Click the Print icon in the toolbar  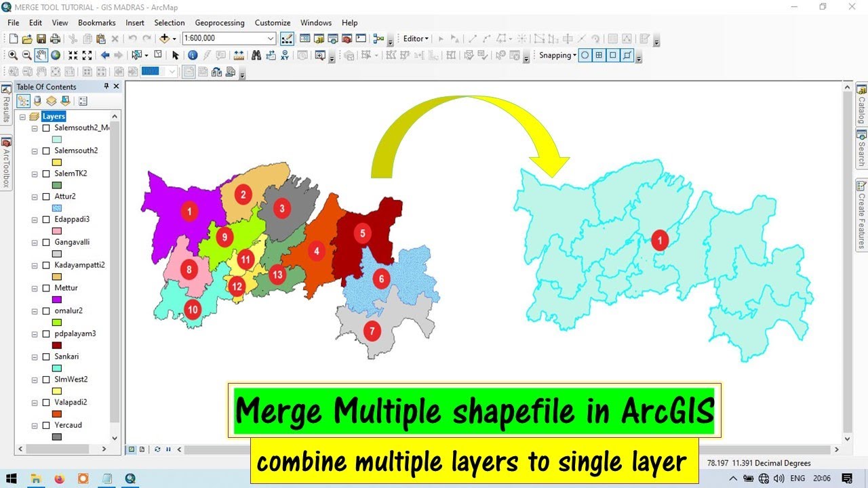point(55,39)
